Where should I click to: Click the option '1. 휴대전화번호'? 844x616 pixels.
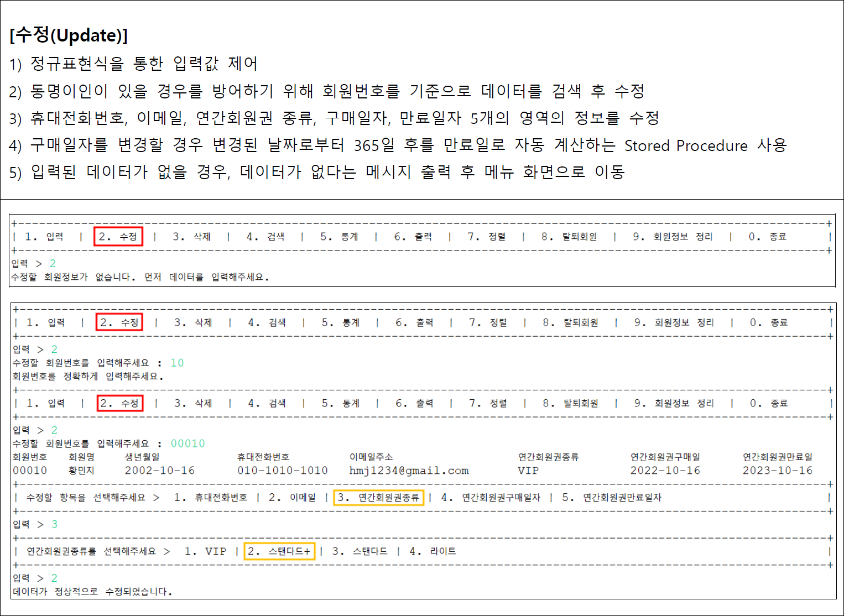coord(210,497)
